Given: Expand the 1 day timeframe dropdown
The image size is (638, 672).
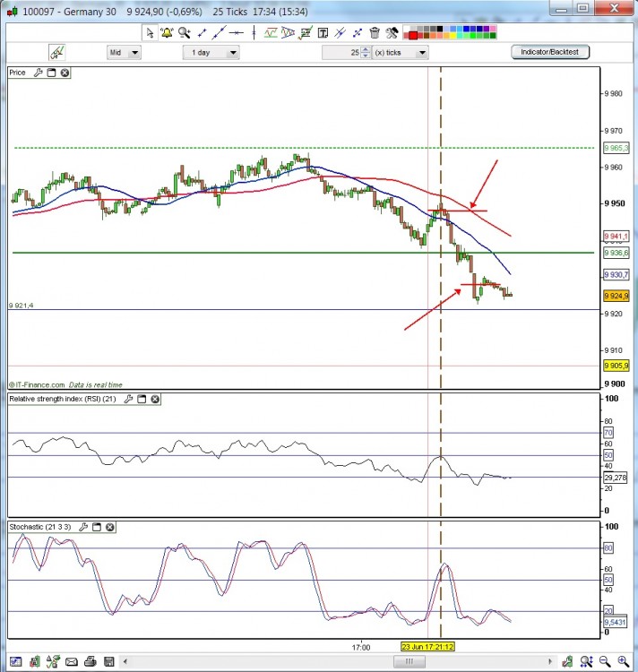Looking at the screenshot, I should (211, 53).
